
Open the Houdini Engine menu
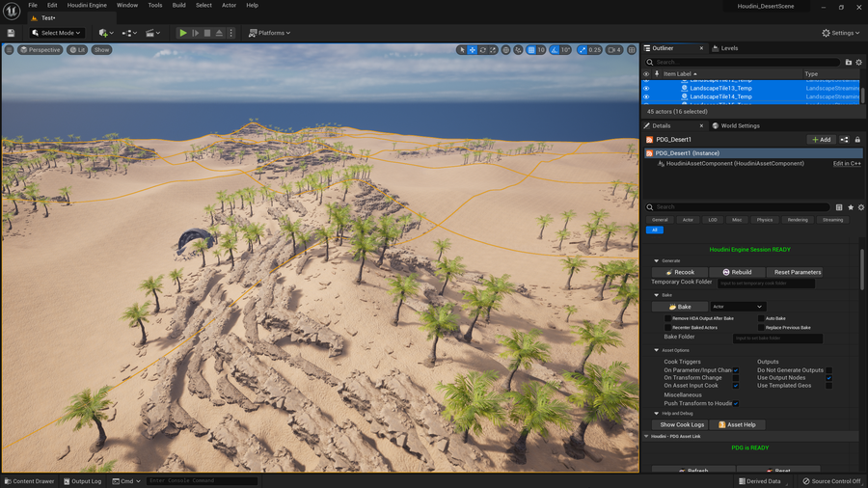click(87, 5)
